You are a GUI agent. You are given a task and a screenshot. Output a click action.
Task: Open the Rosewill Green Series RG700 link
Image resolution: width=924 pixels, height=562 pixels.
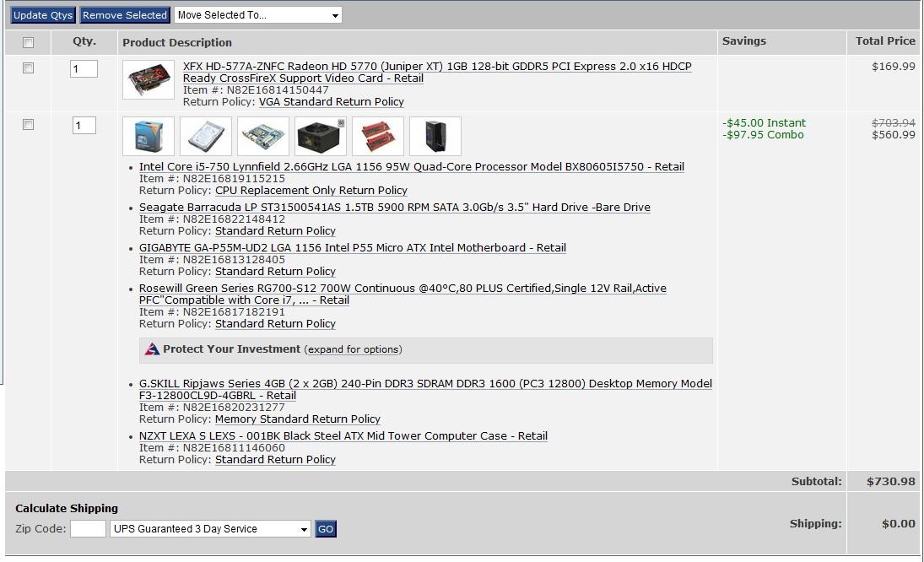point(403,294)
